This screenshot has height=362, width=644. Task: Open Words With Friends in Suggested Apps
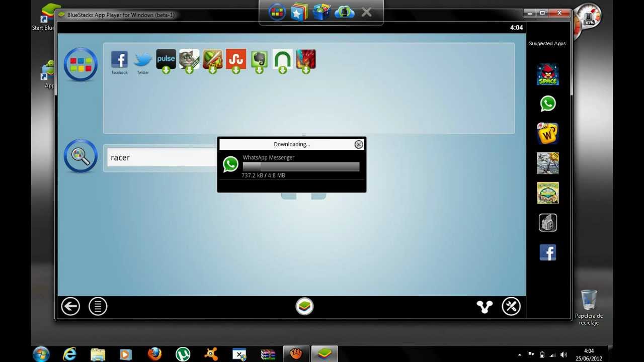pyautogui.click(x=547, y=133)
